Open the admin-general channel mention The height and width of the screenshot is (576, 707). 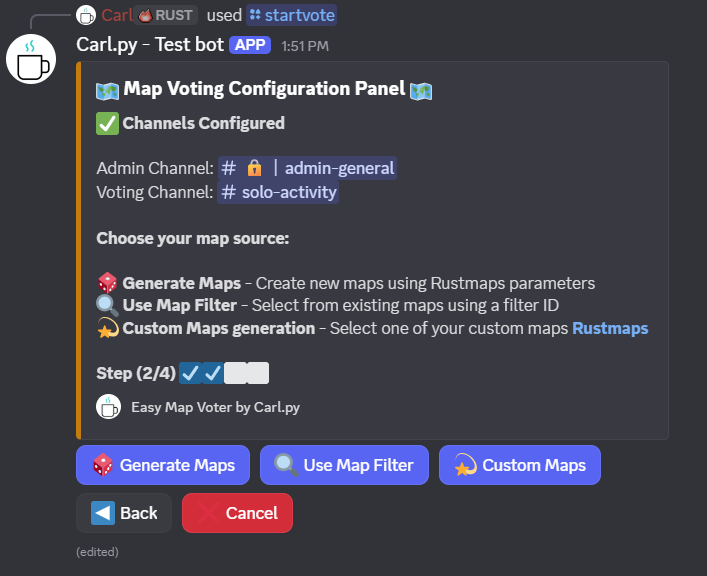pos(308,168)
